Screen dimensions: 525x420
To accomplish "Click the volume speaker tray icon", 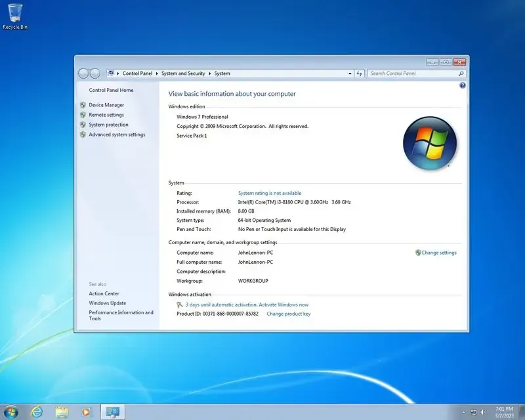I will tap(483, 412).
